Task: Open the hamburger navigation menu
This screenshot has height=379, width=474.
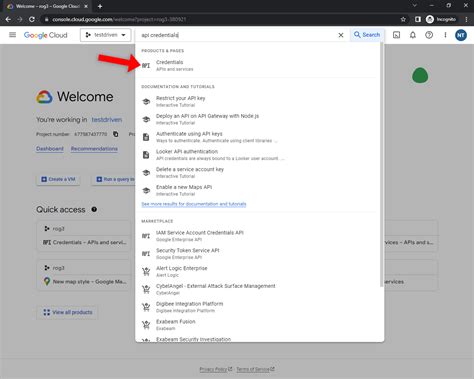Action: (12, 35)
